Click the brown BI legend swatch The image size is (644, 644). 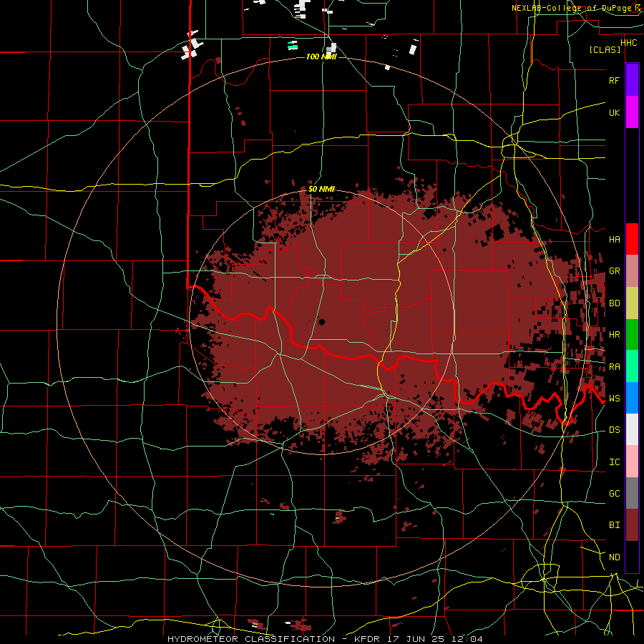(x=632, y=525)
